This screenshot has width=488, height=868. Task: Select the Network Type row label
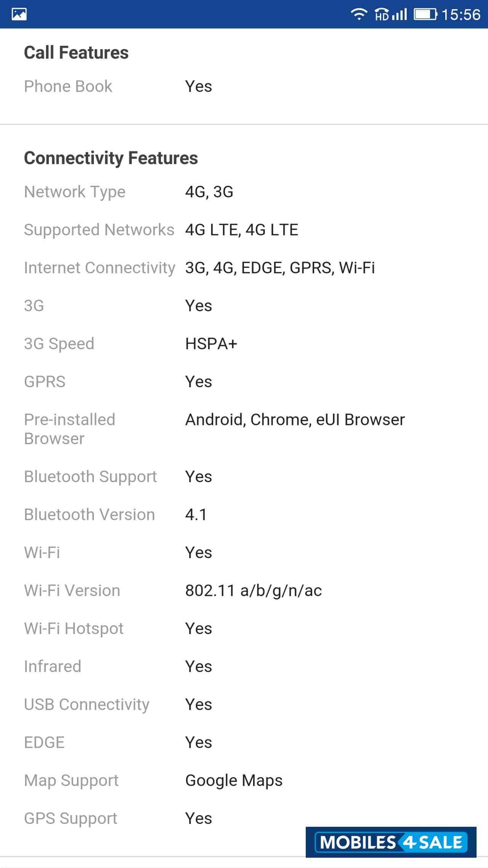(x=75, y=192)
